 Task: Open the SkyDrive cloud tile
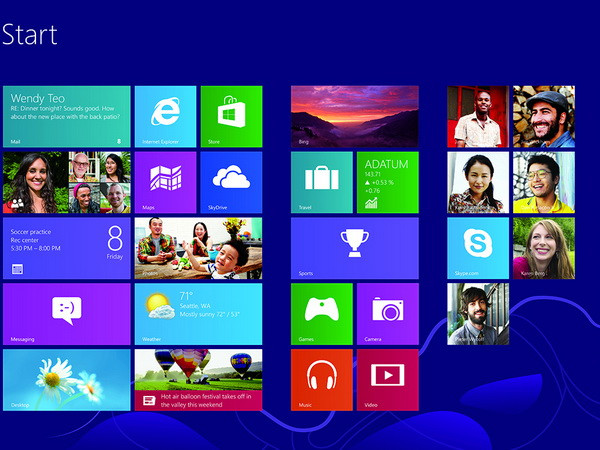pyautogui.click(x=232, y=183)
